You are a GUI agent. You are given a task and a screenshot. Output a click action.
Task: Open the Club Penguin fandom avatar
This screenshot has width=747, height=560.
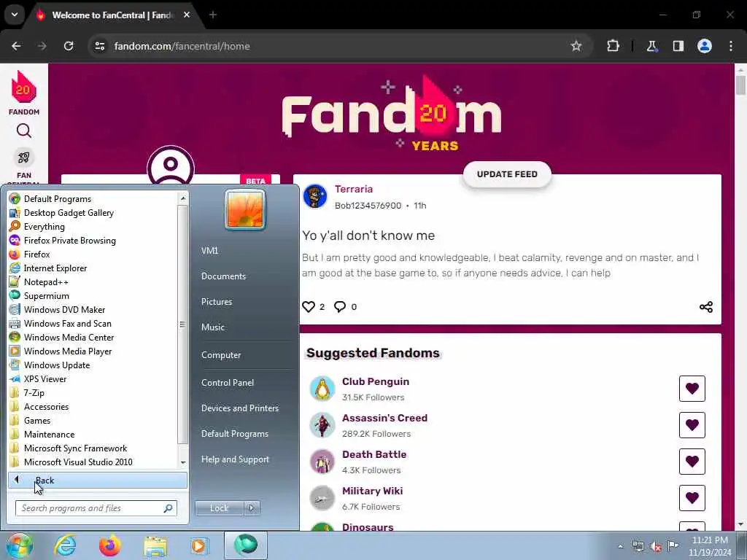coord(322,389)
